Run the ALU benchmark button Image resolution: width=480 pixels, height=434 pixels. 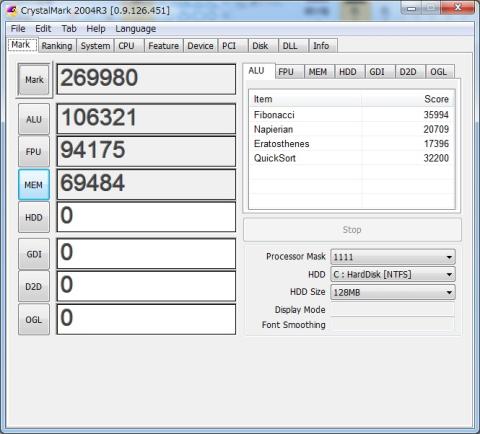34,119
